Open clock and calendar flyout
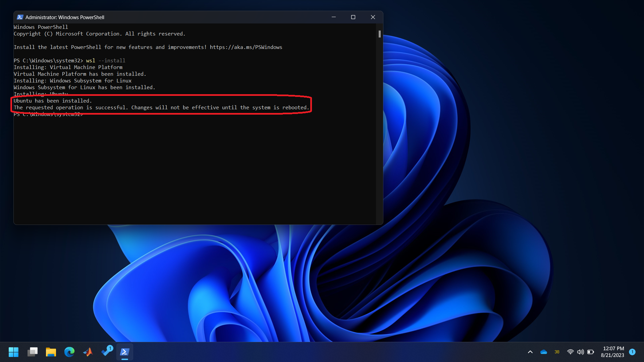The width and height of the screenshot is (644, 362). pyautogui.click(x=613, y=352)
